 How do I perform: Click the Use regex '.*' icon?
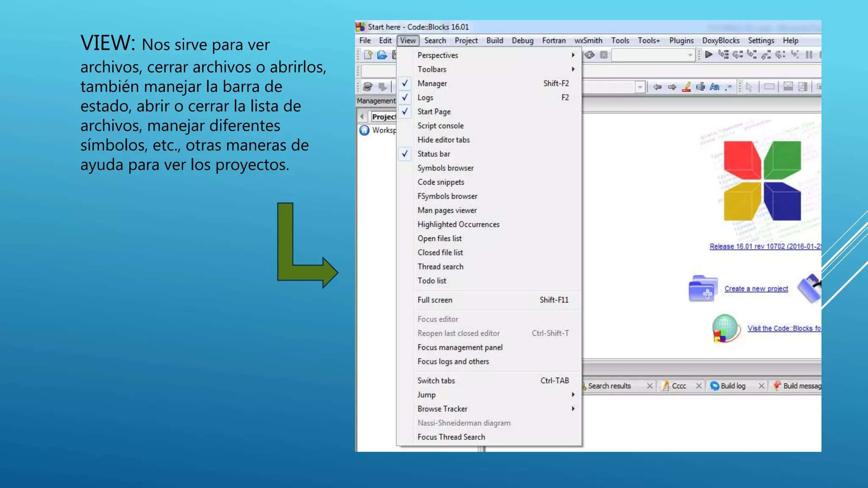(728, 87)
